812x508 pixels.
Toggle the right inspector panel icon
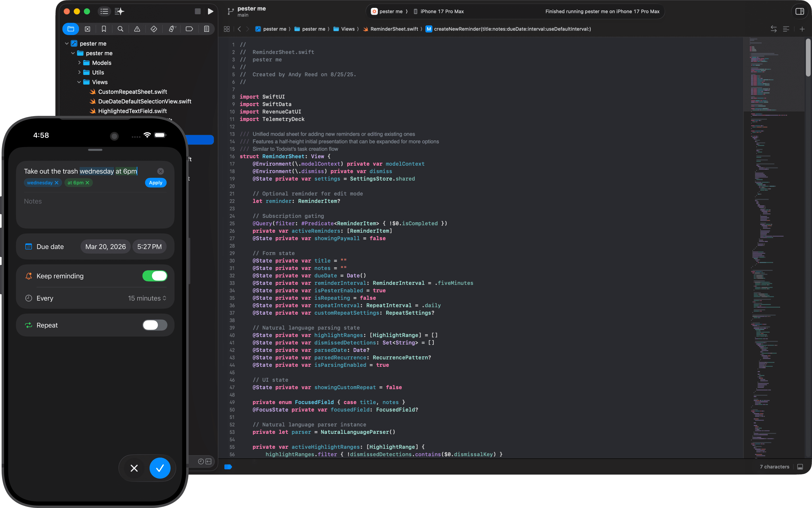(800, 11)
